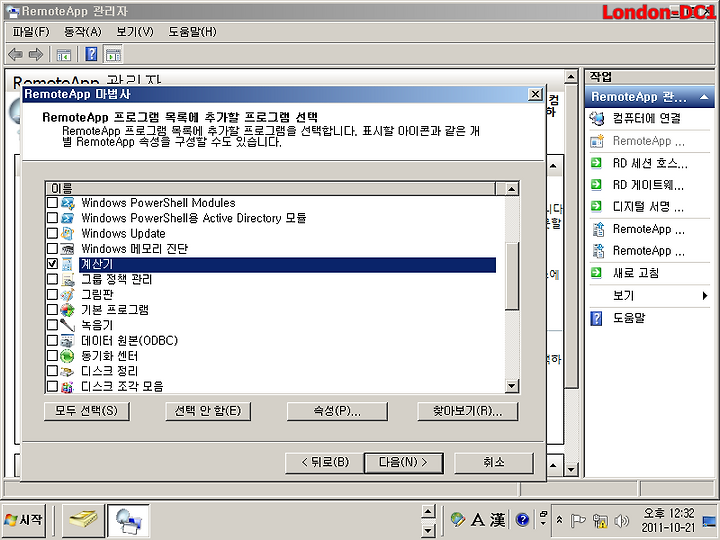Click the volume speaker tray icon
Screen dimensions: 720x540
[621, 520]
